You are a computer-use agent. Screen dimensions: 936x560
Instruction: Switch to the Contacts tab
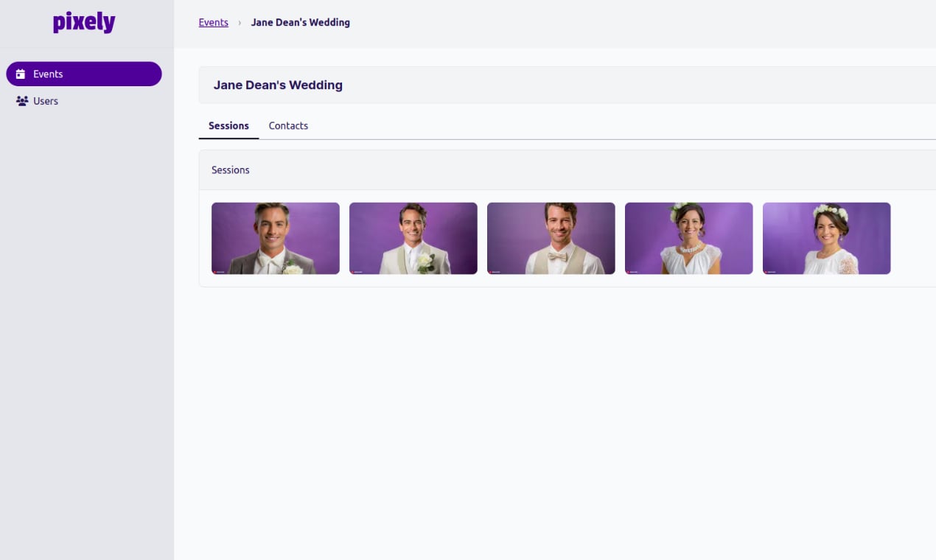point(288,125)
